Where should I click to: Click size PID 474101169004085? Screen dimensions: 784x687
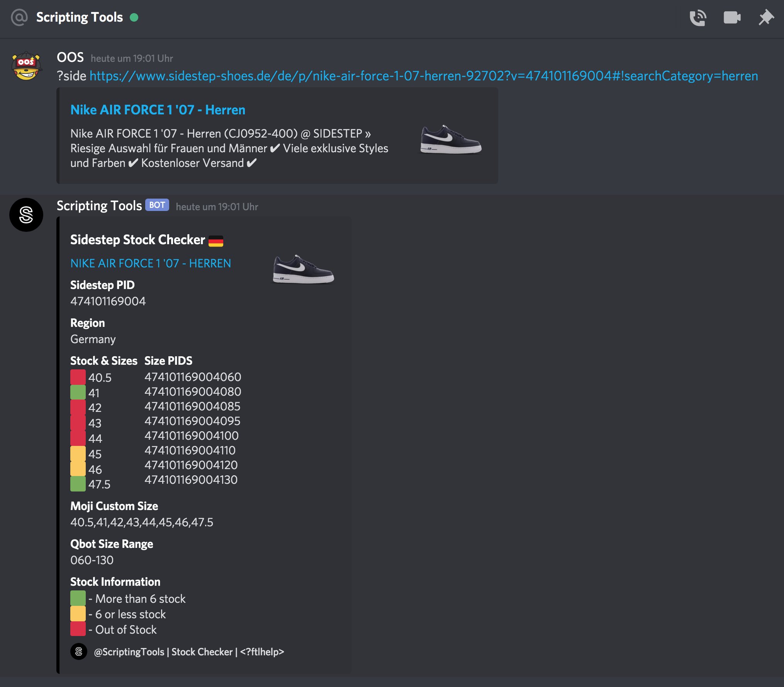192,406
